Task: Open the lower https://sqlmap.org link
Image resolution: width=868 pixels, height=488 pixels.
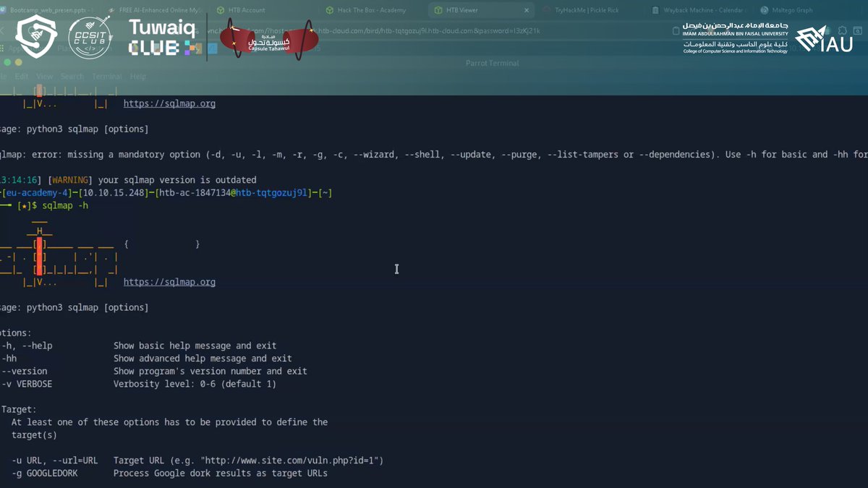Action: (x=169, y=281)
